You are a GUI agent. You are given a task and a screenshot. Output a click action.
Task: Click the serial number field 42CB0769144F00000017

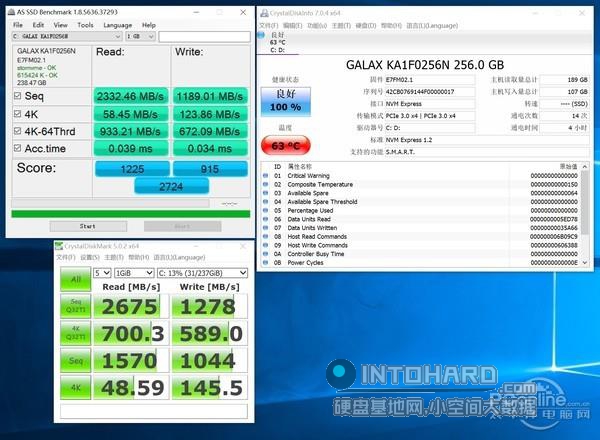[x=430, y=92]
